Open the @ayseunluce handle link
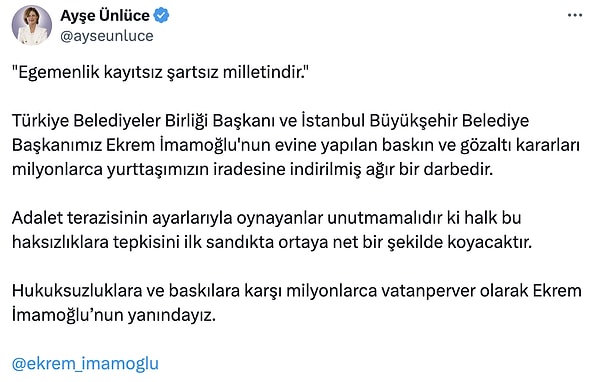The width and height of the screenshot is (600, 382). 107,36
